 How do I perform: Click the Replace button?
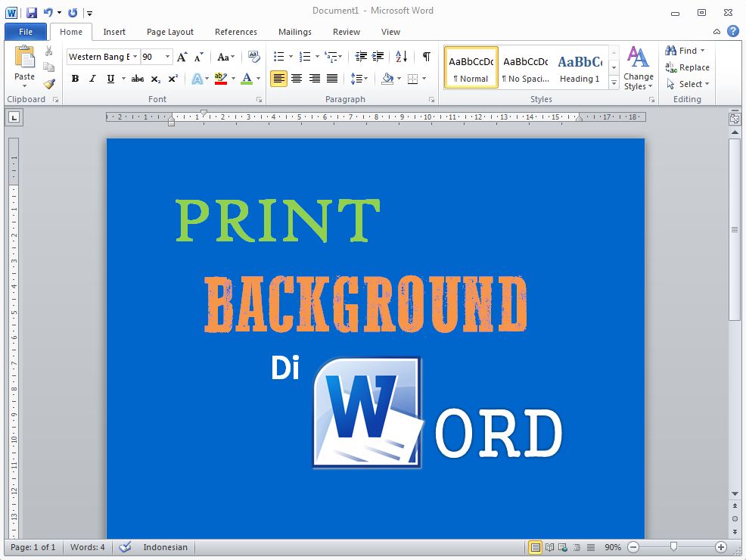[x=688, y=67]
